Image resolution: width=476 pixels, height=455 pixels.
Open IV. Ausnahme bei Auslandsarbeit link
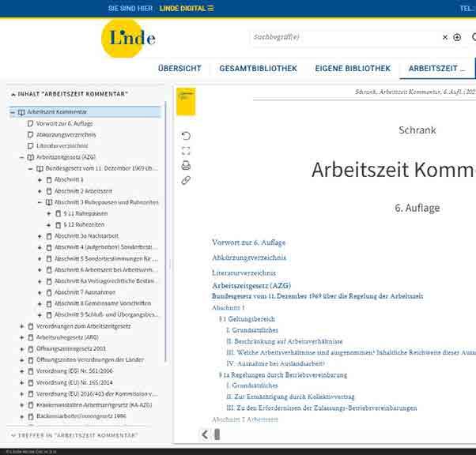276,363
